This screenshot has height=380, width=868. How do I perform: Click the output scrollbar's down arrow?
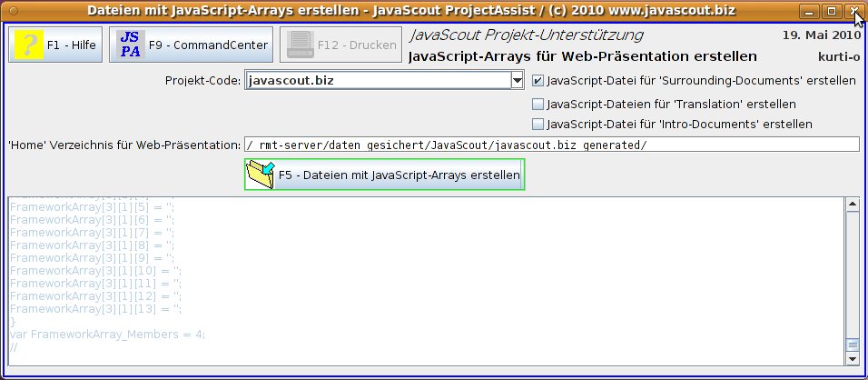(852, 358)
